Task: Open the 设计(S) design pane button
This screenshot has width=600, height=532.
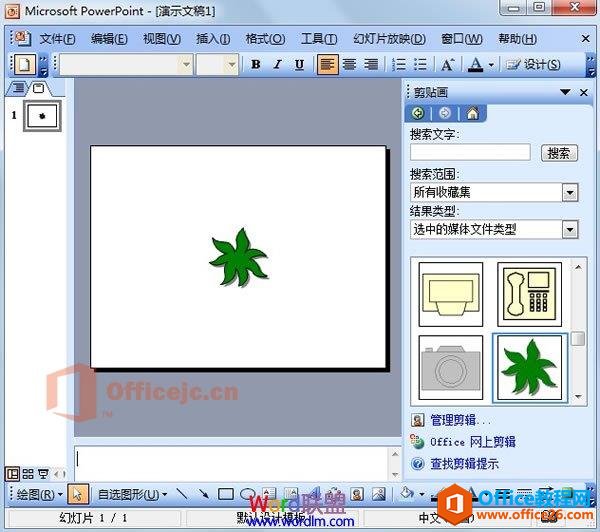Action: (x=533, y=64)
